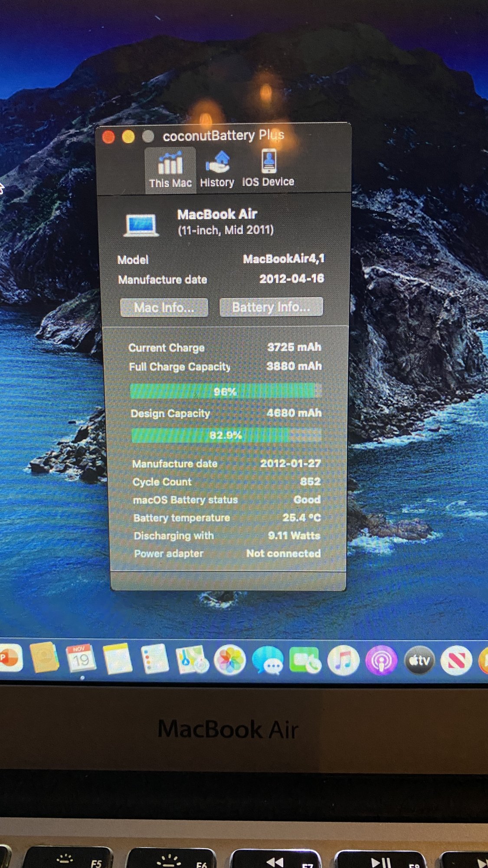Image resolution: width=488 pixels, height=868 pixels.
Task: Select the 25.4 °C battery temperature
Action: (x=301, y=517)
